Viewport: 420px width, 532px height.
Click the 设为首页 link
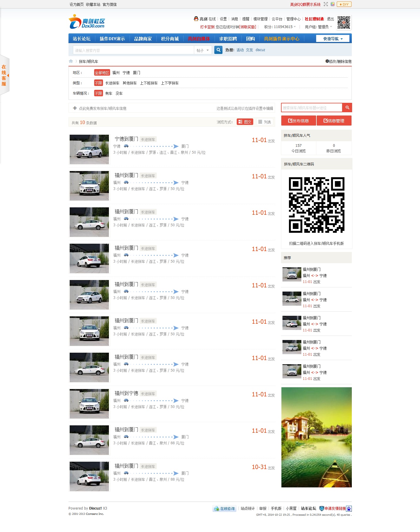tap(77, 4)
